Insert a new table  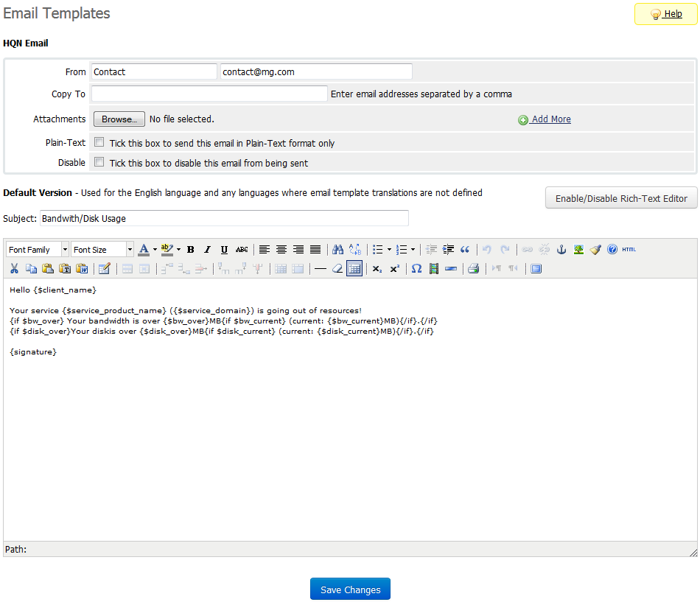(x=105, y=269)
